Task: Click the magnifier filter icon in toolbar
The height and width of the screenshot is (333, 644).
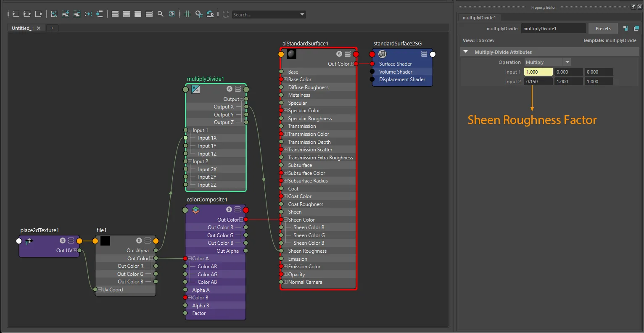Action: [x=161, y=14]
